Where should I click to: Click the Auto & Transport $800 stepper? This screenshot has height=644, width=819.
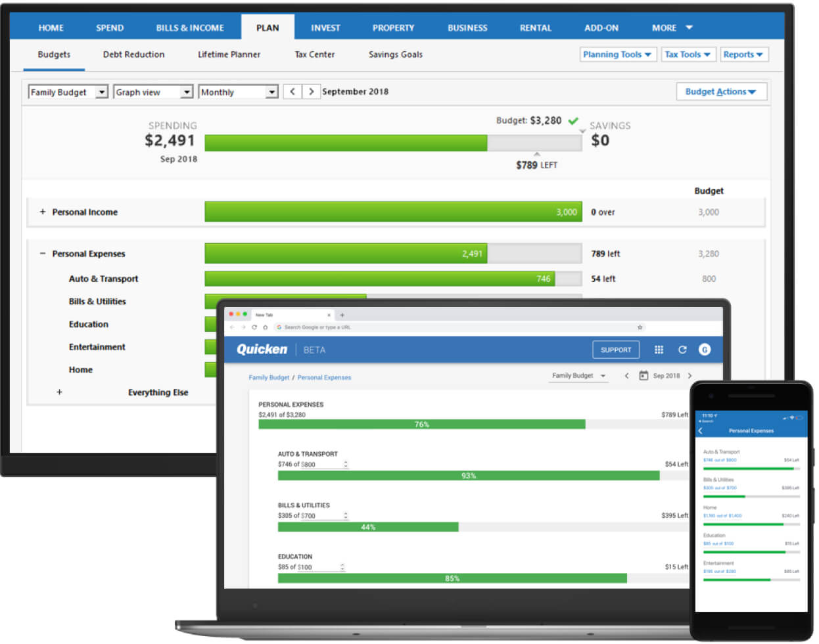point(346,464)
